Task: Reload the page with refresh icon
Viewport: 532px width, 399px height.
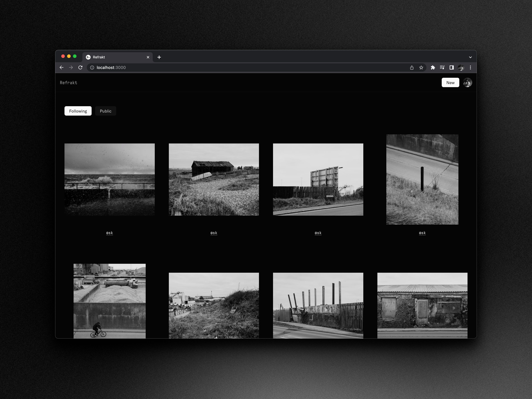Action: [80, 67]
